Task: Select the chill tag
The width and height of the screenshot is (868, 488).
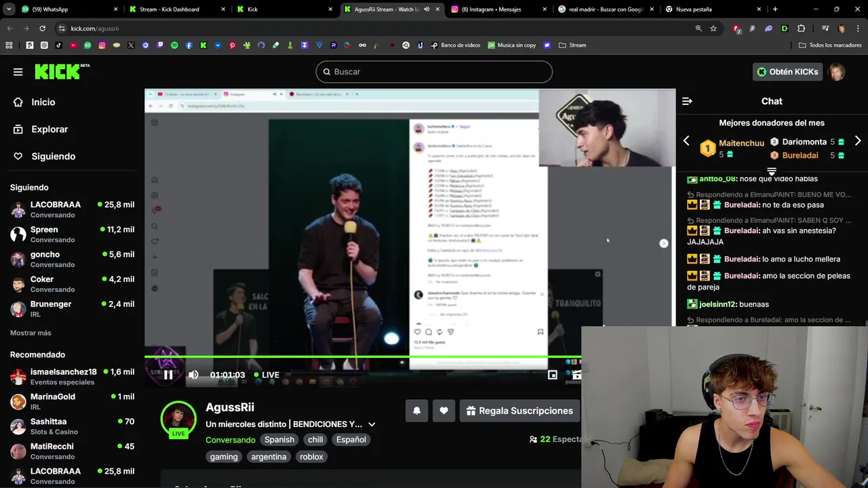Action: 315,440
